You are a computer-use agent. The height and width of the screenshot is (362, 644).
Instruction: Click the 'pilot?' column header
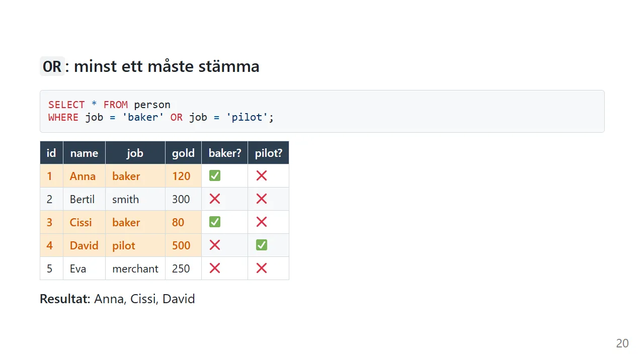(x=268, y=153)
